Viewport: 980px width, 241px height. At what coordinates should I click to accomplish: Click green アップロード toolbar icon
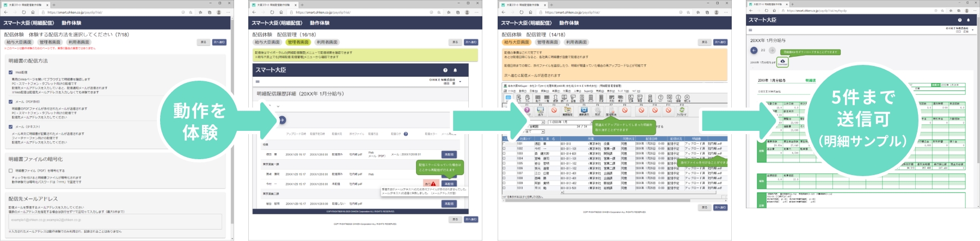click(x=682, y=111)
